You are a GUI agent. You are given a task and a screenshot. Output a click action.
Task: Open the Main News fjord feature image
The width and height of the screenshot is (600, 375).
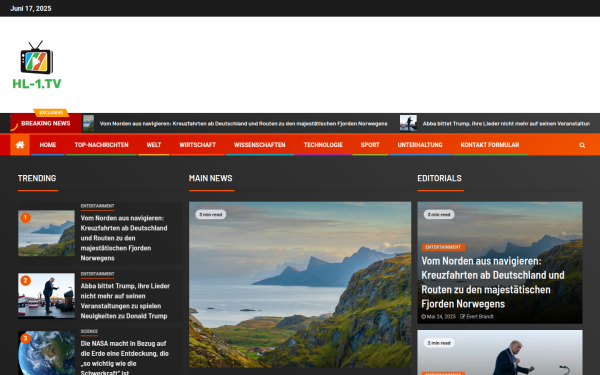click(300, 285)
